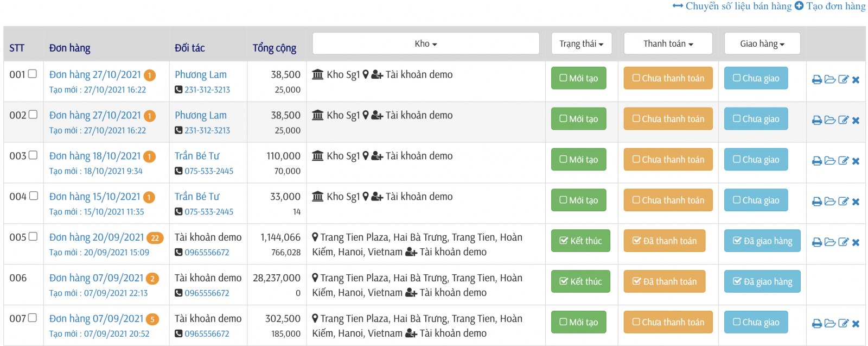
Task: Expand the Giao hàng dropdown
Action: (762, 43)
